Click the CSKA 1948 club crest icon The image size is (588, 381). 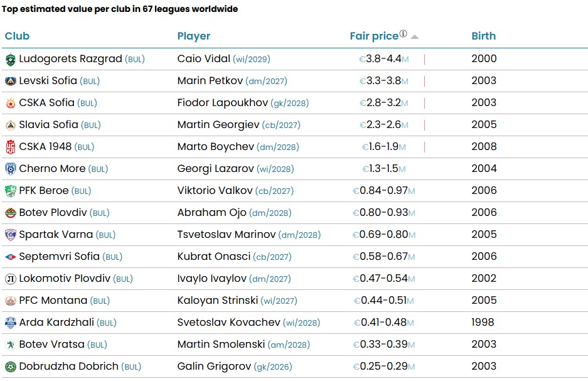tap(11, 148)
